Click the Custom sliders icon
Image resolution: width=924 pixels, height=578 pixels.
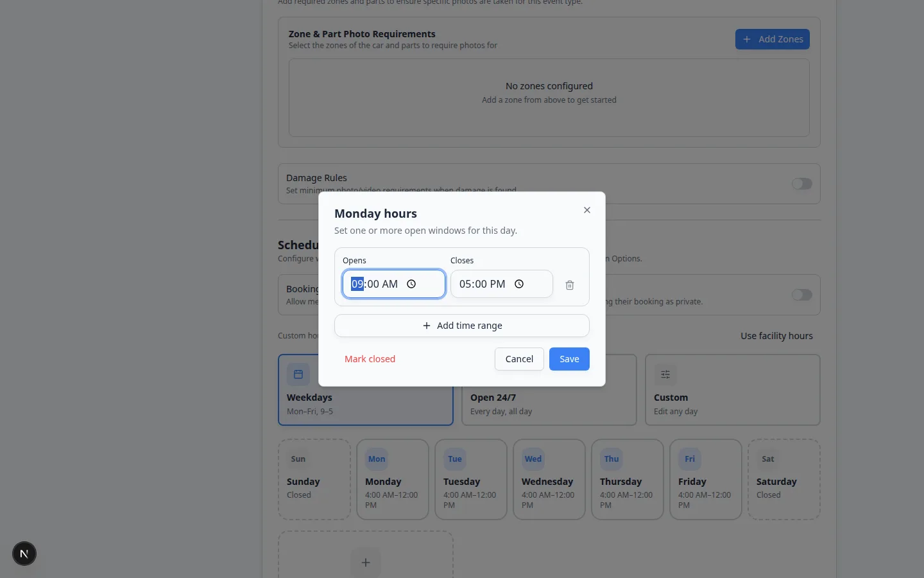665,374
